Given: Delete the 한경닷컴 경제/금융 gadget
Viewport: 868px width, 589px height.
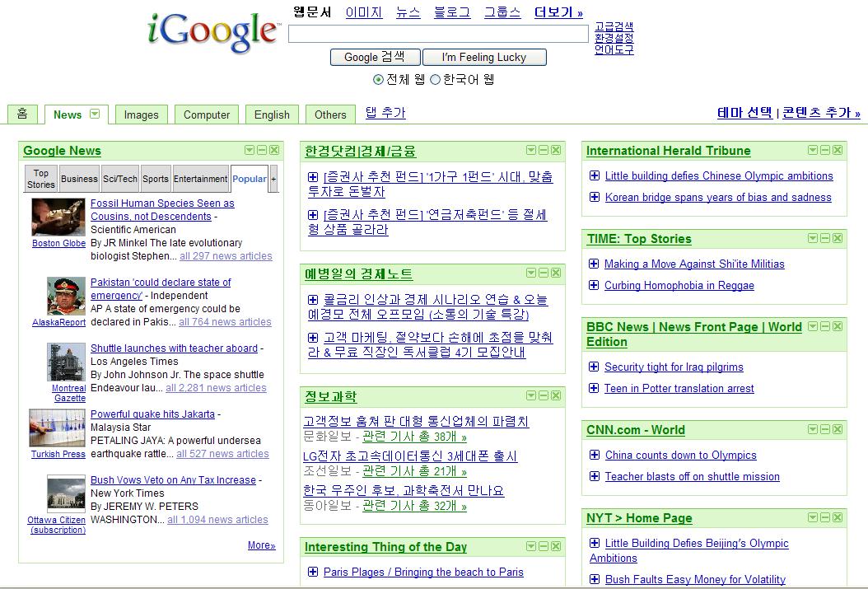Looking at the screenshot, I should (x=556, y=150).
